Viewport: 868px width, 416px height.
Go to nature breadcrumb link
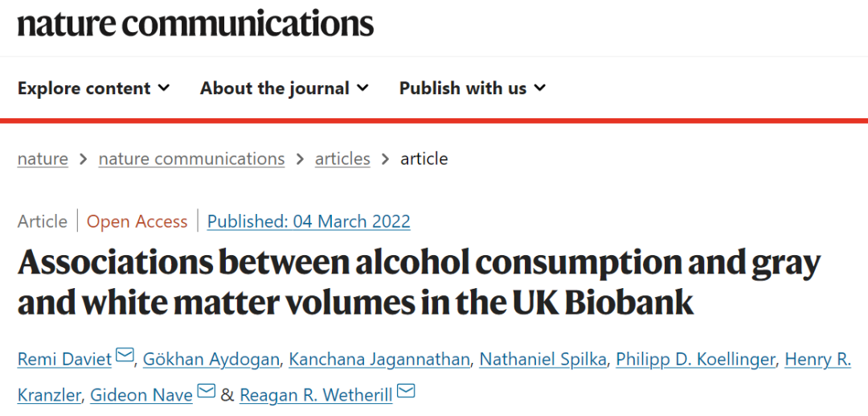tap(43, 159)
